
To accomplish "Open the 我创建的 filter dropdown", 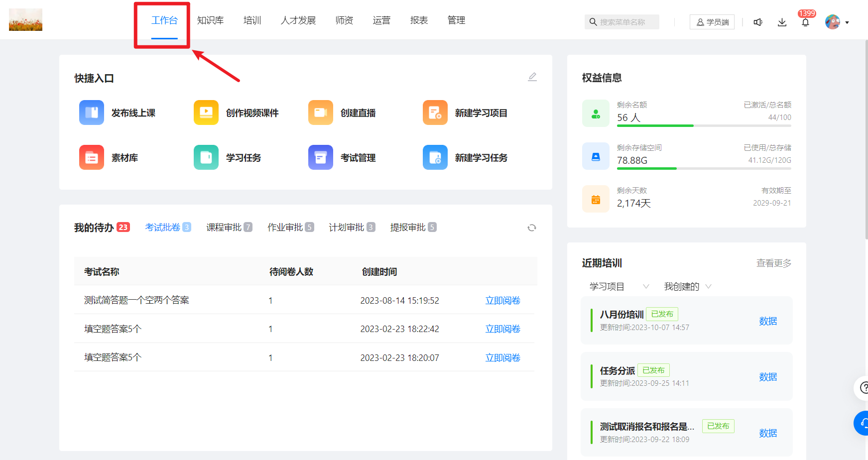I will [688, 286].
